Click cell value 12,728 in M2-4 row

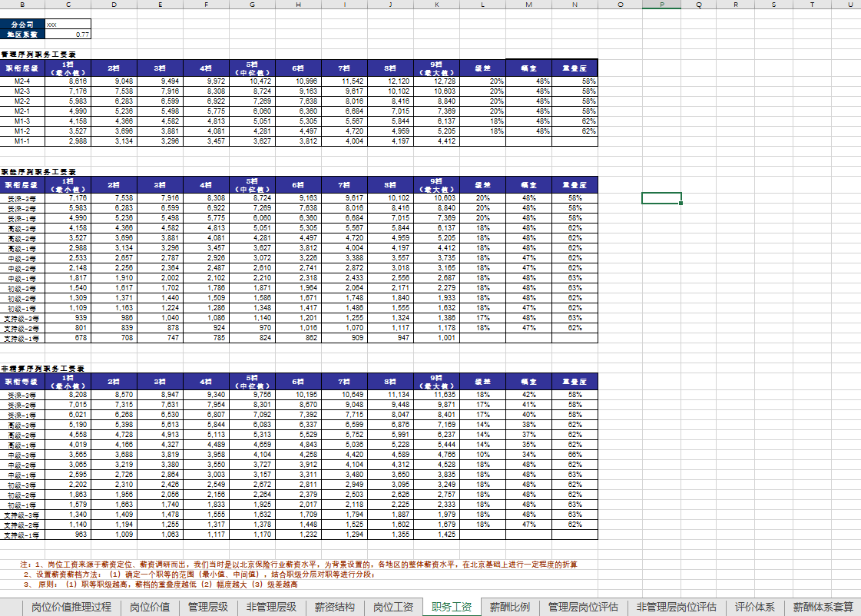pyautogui.click(x=436, y=81)
